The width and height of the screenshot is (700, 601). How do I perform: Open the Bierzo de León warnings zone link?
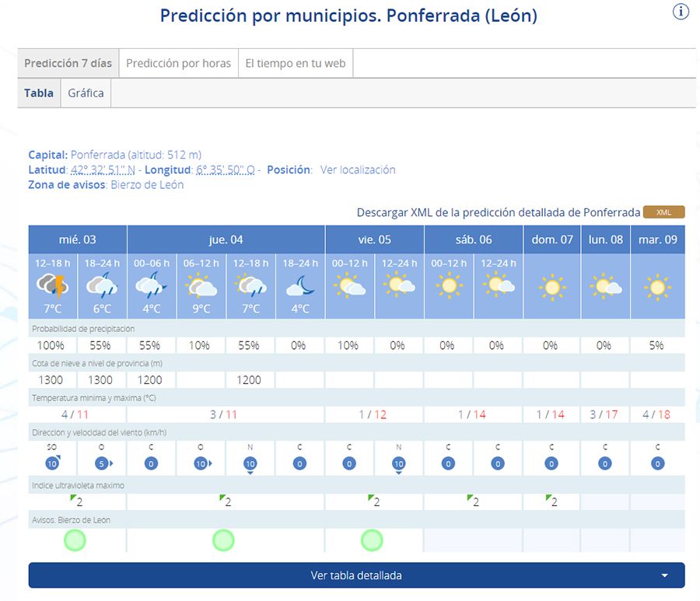tap(147, 184)
